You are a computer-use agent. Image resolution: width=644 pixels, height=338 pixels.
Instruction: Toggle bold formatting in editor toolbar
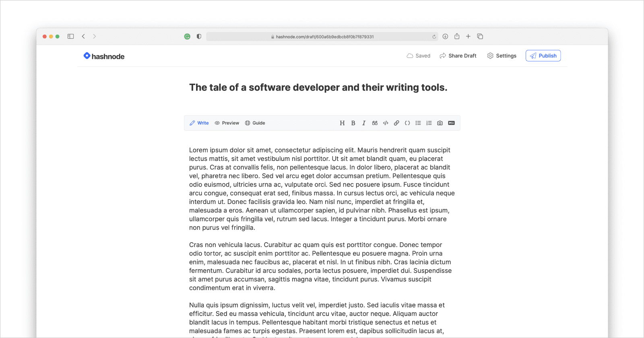(x=353, y=123)
